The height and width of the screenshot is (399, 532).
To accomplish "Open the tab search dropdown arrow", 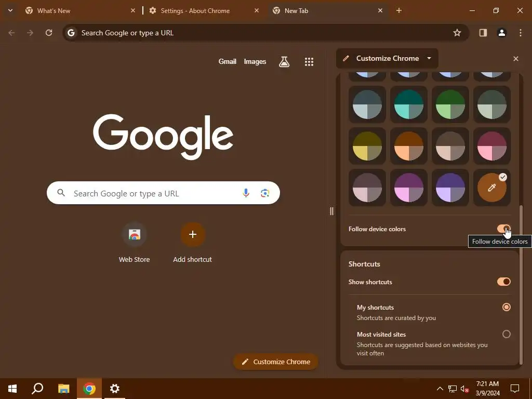I will point(10,10).
